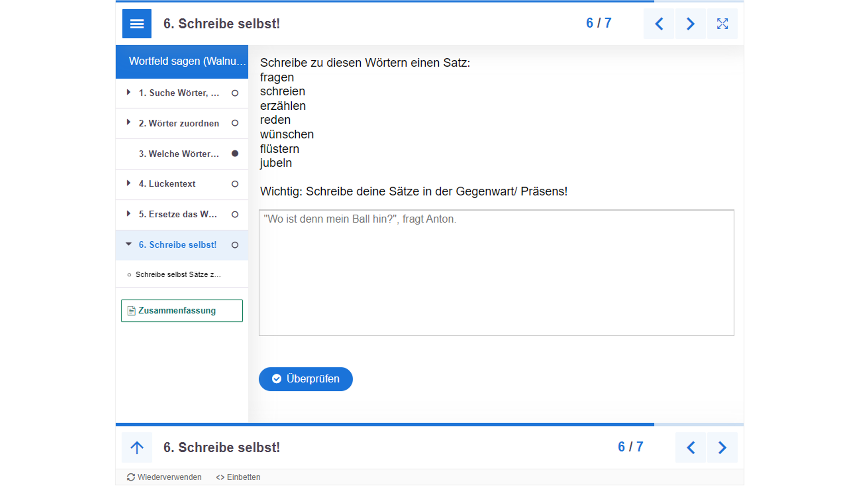Click filled status circle for Welche Wörter
Viewport: 868px width, 489px height.
[x=235, y=154]
